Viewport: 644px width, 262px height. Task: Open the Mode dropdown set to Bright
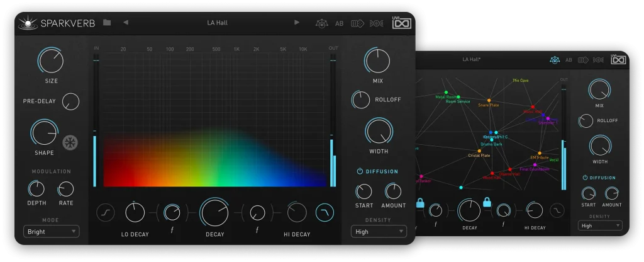coord(52,231)
